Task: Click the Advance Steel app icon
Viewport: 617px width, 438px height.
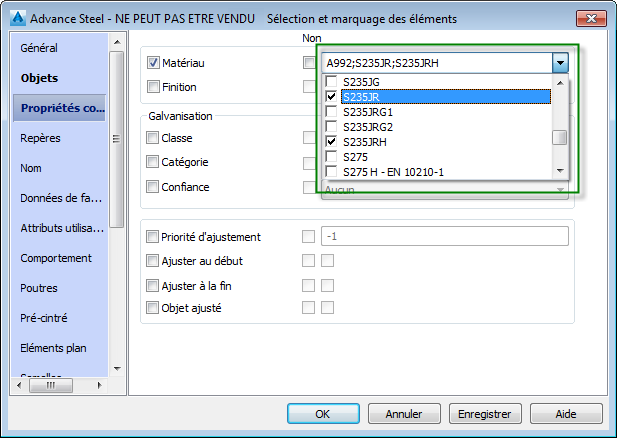Action: [15, 18]
